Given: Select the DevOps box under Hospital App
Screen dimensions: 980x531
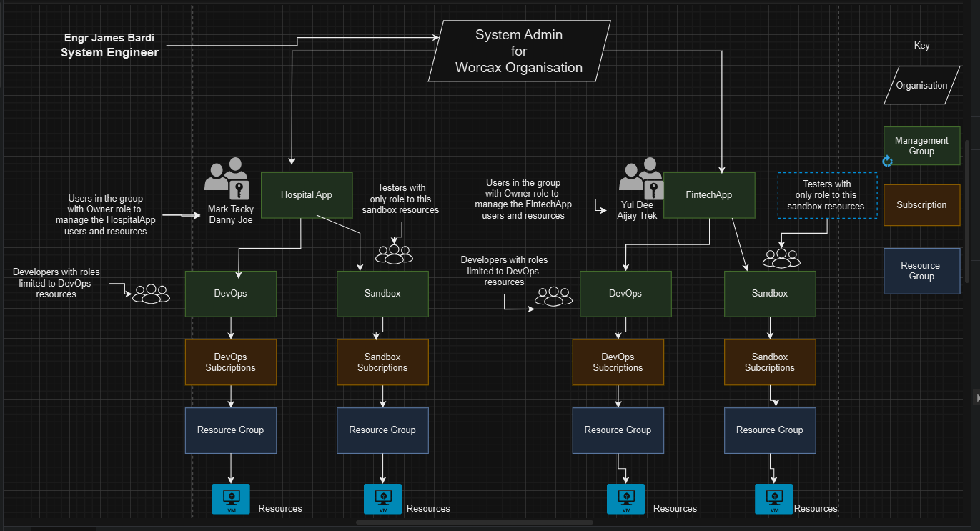Looking at the screenshot, I should (231, 294).
